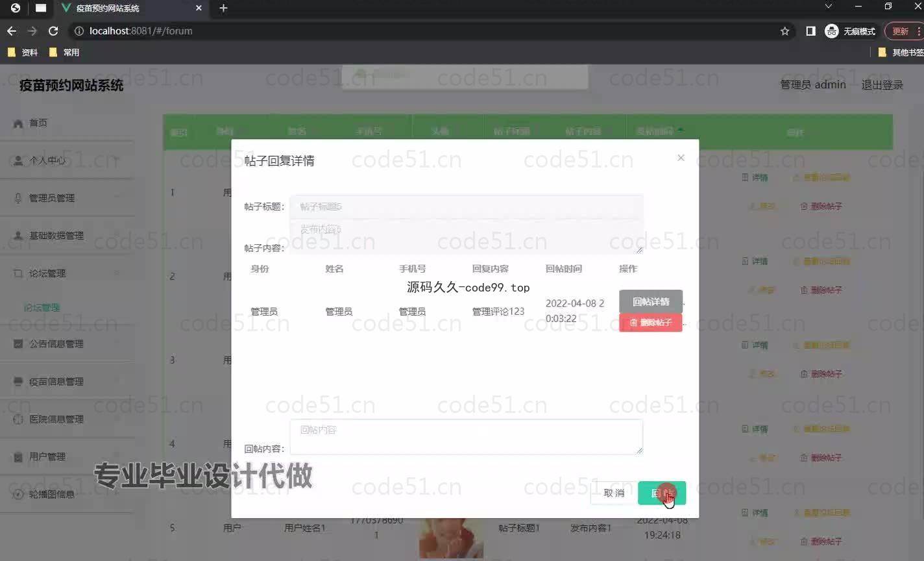The height and width of the screenshot is (561, 924).
Task: Open the tab search chevron in title bar
Action: tap(828, 6)
